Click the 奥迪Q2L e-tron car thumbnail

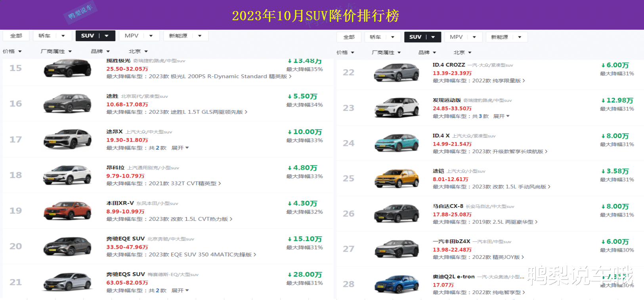point(397,284)
